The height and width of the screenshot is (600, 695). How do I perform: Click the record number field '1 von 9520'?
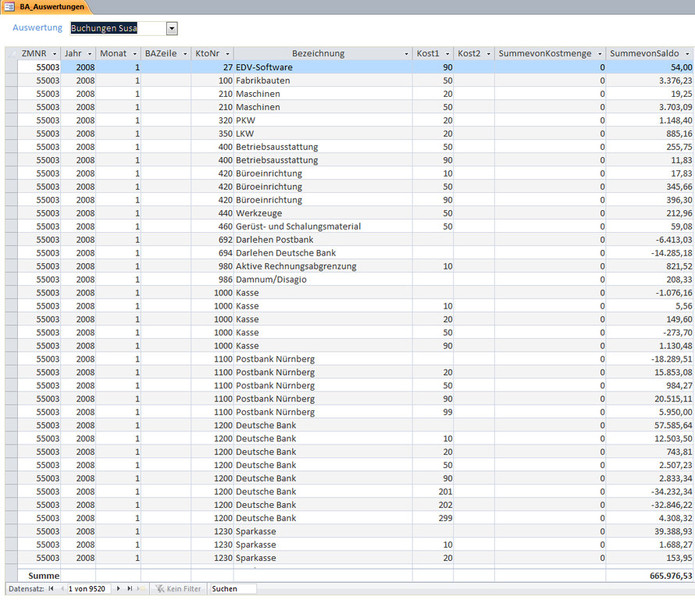[x=87, y=588]
